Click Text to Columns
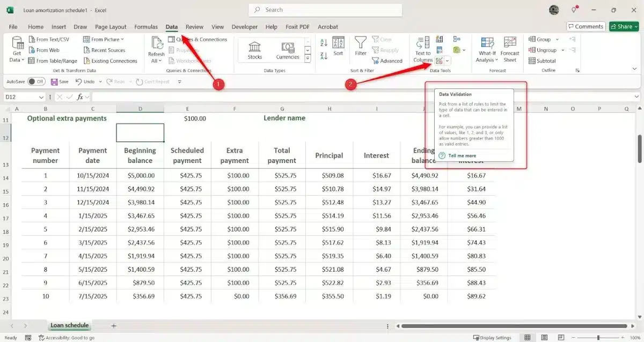This screenshot has height=342, width=644. click(423, 49)
